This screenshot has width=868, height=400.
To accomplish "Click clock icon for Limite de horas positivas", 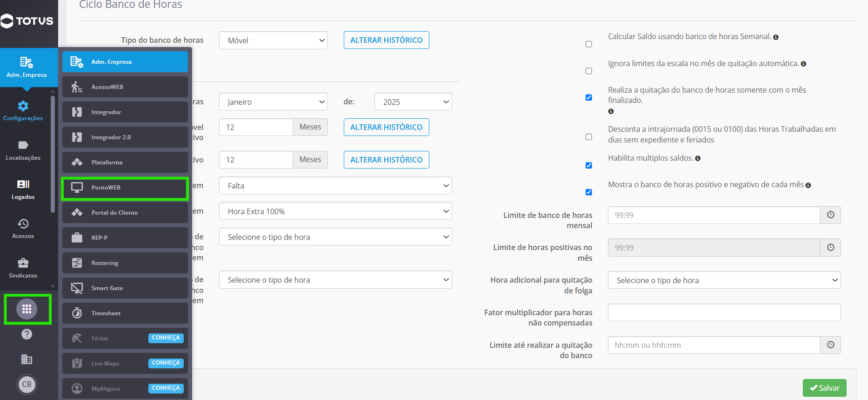I will tap(831, 248).
